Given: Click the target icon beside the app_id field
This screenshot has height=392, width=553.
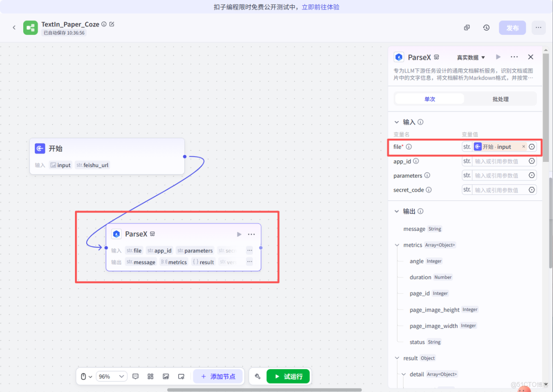Looking at the screenshot, I should tap(532, 161).
